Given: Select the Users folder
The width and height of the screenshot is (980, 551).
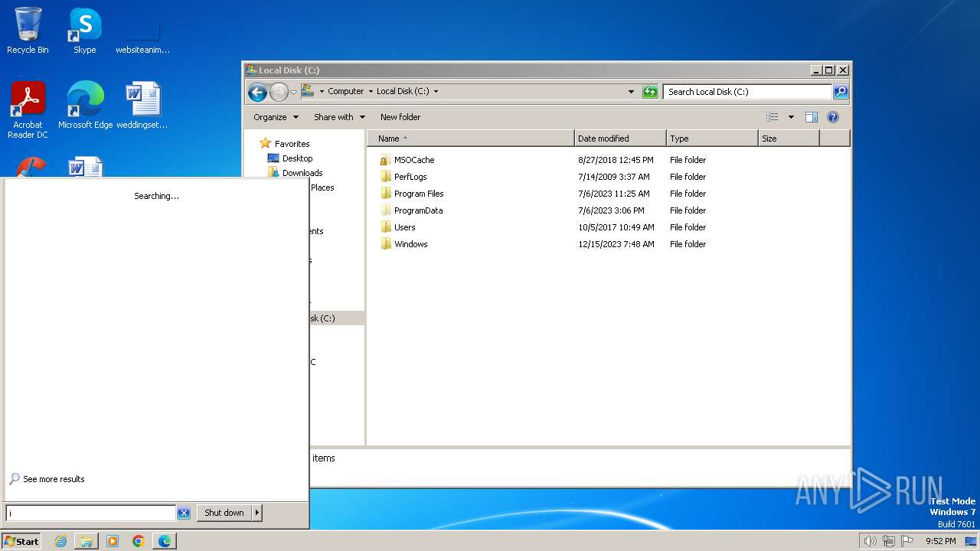Looking at the screenshot, I should (x=398, y=227).
